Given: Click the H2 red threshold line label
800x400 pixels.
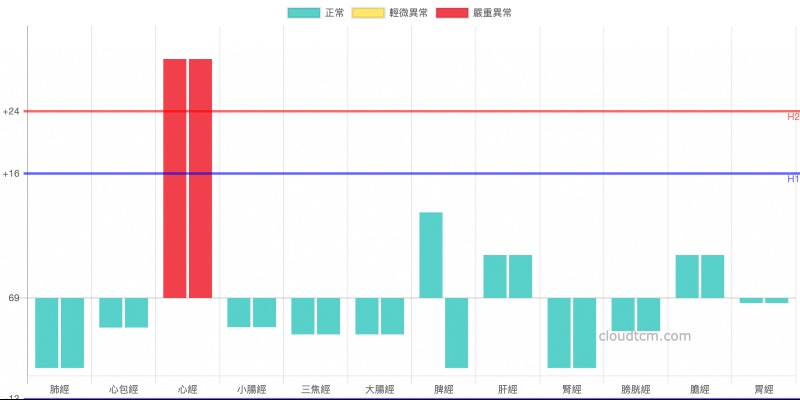Looking at the screenshot, I should [793, 117].
